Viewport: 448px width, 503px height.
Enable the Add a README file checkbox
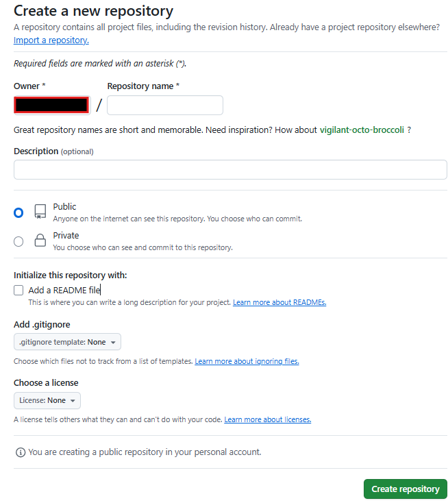(18, 291)
